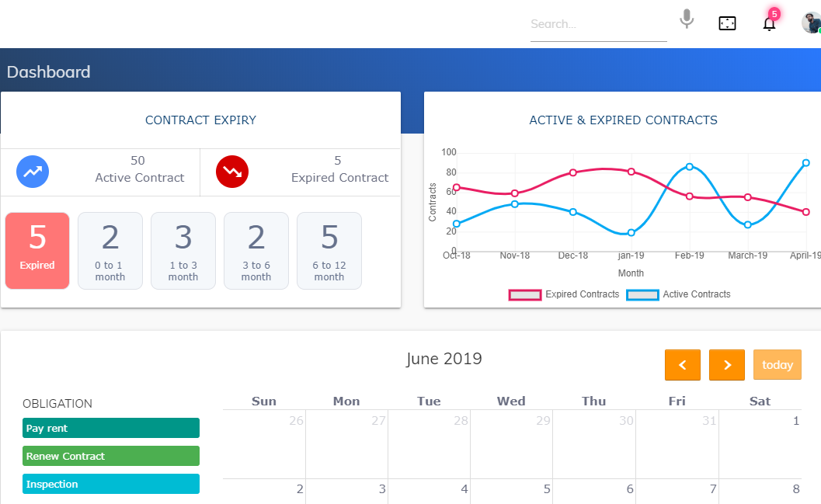Image resolution: width=821 pixels, height=504 pixels.
Task: Open the user profile avatar
Action: 811,23
